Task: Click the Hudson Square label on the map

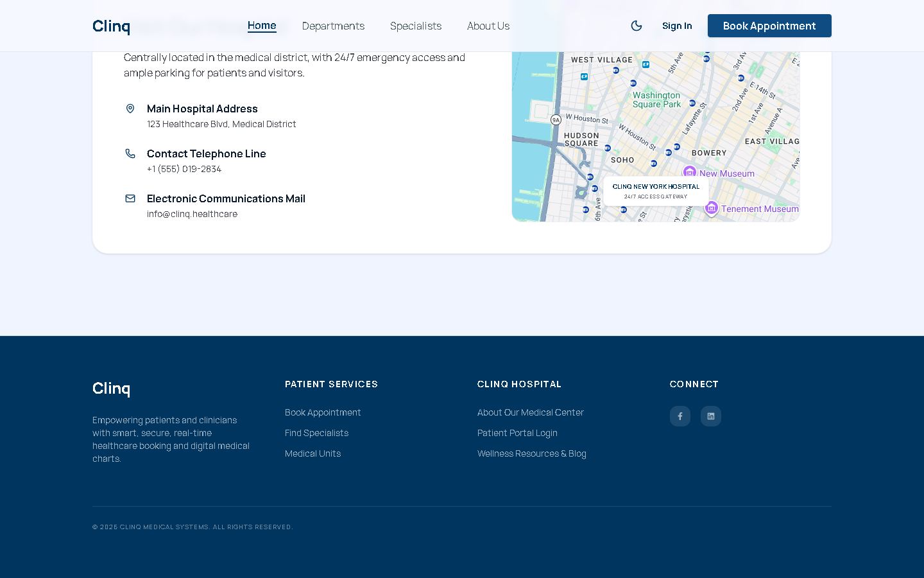Action: click(x=581, y=139)
